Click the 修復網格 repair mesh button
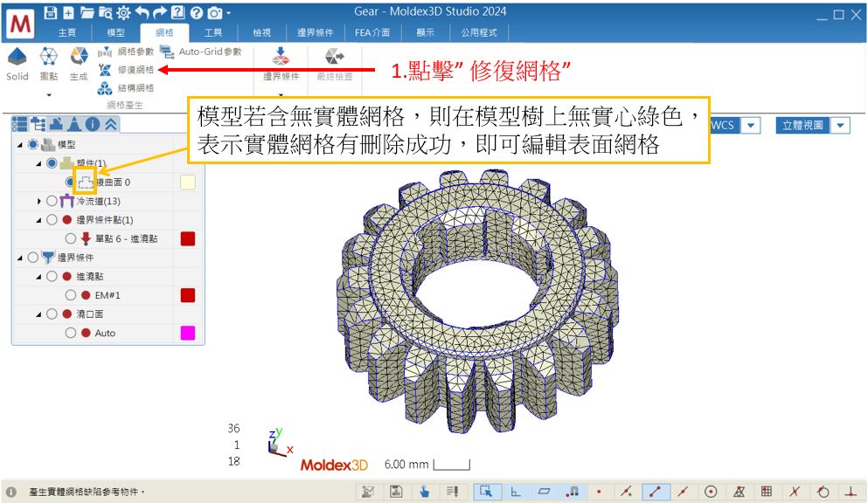The width and height of the screenshot is (868, 503). point(126,70)
